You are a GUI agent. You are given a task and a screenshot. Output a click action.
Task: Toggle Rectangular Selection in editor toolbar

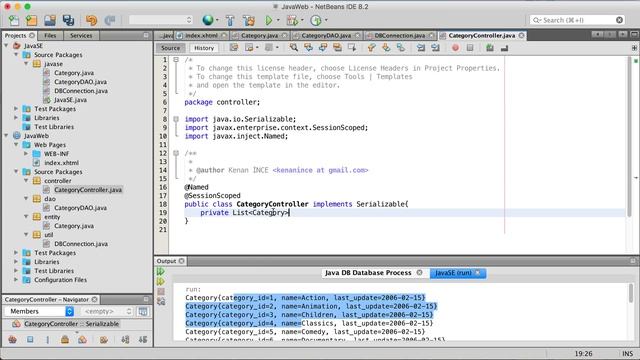[352, 48]
